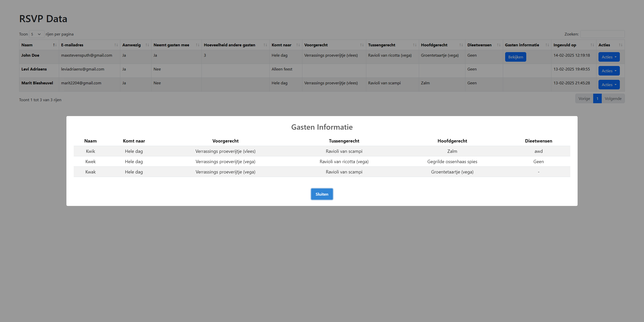Image resolution: width=644 pixels, height=322 pixels.
Task: Sort table by Aanwezig column
Action: click(147, 45)
